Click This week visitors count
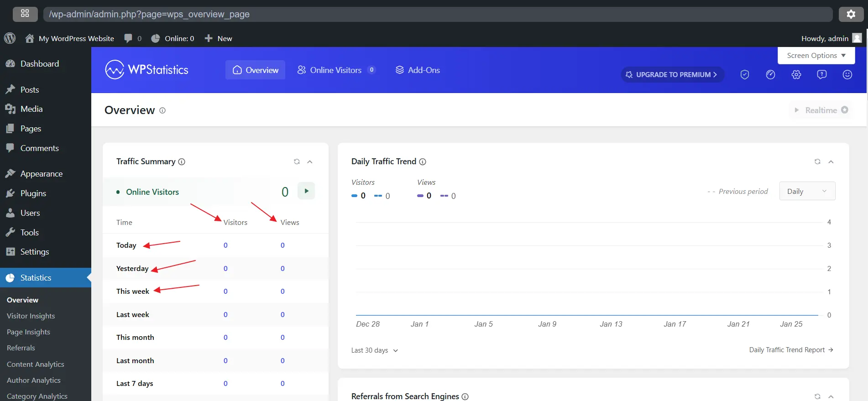Screen dimensions: 868x401 tap(225, 292)
